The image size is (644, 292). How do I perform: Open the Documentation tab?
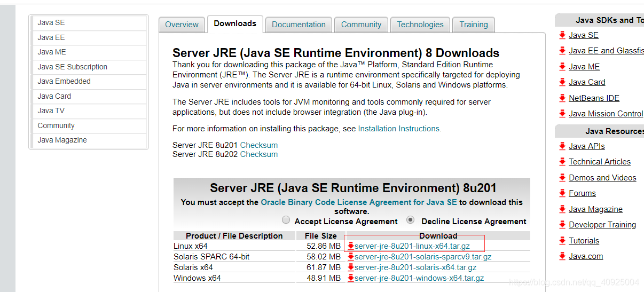[299, 25]
